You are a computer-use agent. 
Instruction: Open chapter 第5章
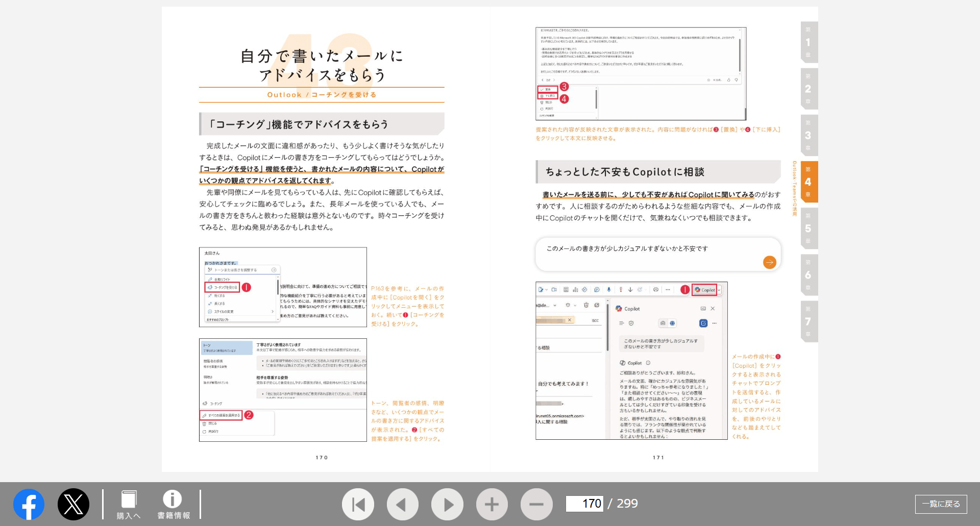tap(808, 228)
